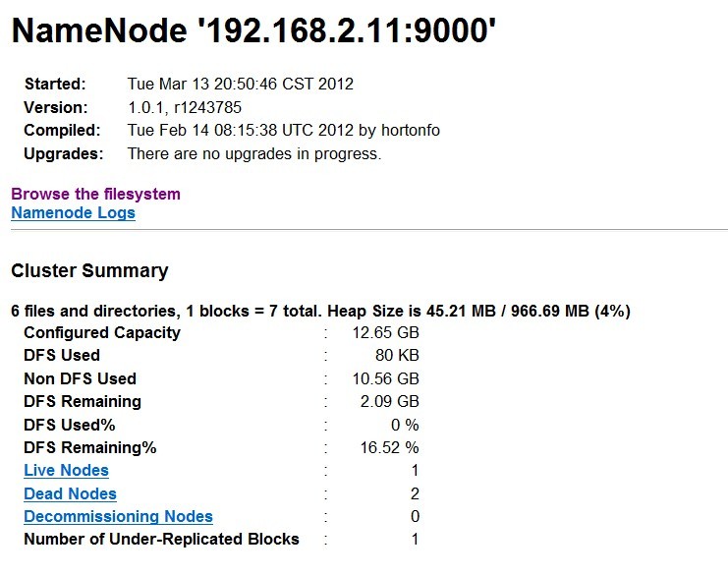The width and height of the screenshot is (728, 577).
Task: Click the Cluster Summary heading
Action: pyautogui.click(x=89, y=271)
